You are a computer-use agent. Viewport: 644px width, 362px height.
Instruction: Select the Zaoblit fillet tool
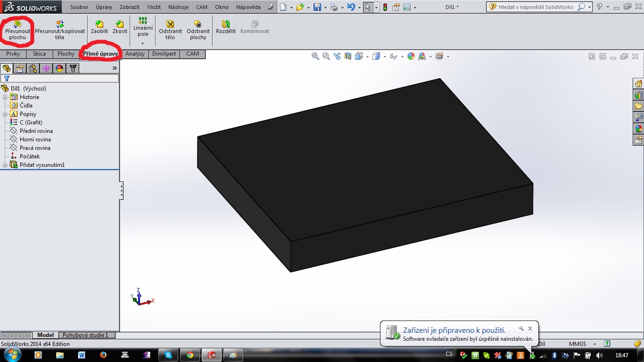click(99, 27)
